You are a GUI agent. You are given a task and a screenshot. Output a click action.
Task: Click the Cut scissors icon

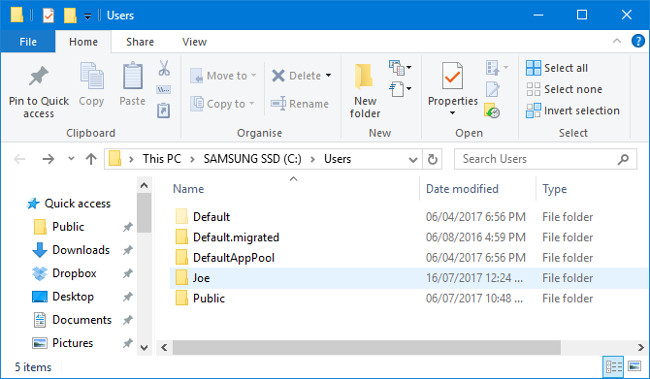pos(164,68)
